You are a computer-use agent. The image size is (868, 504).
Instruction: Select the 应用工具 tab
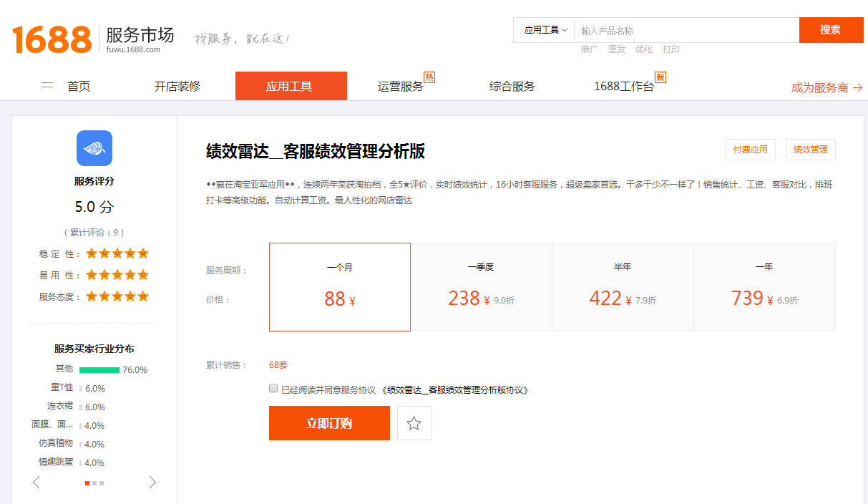tap(291, 86)
